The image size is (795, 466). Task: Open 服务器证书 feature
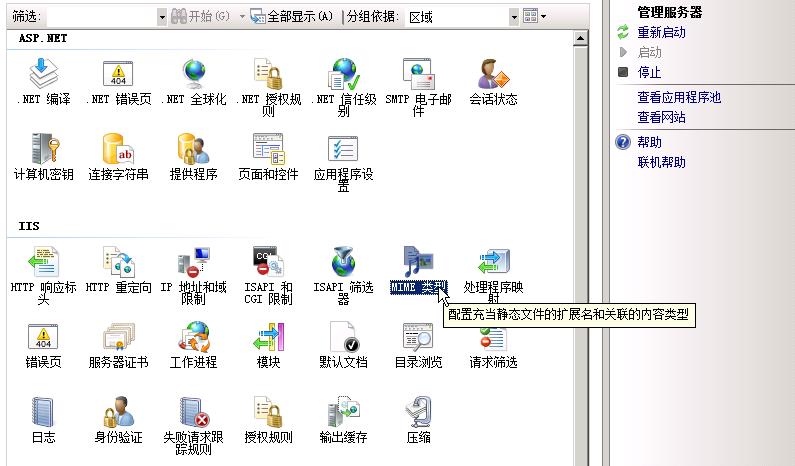click(118, 345)
